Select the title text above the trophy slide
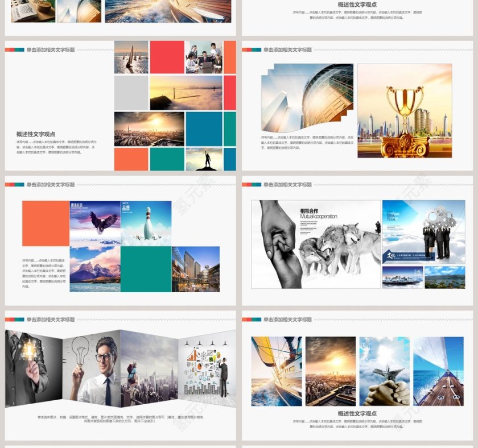This screenshot has width=478, height=448. point(287,50)
